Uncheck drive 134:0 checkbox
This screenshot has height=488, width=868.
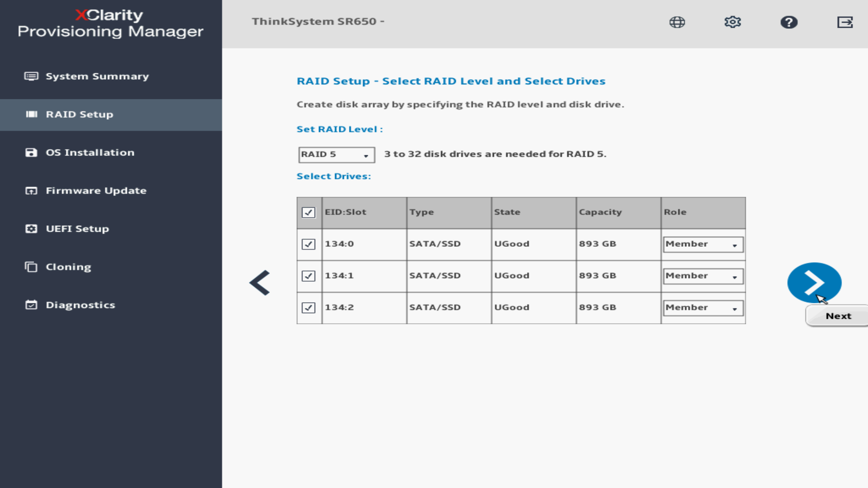(309, 244)
